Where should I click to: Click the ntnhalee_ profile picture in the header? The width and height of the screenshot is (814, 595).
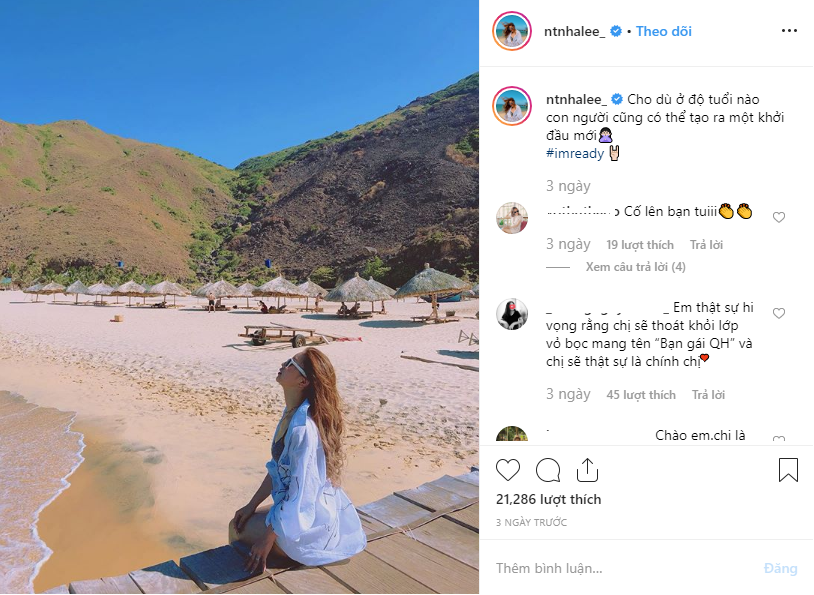pyautogui.click(x=511, y=31)
